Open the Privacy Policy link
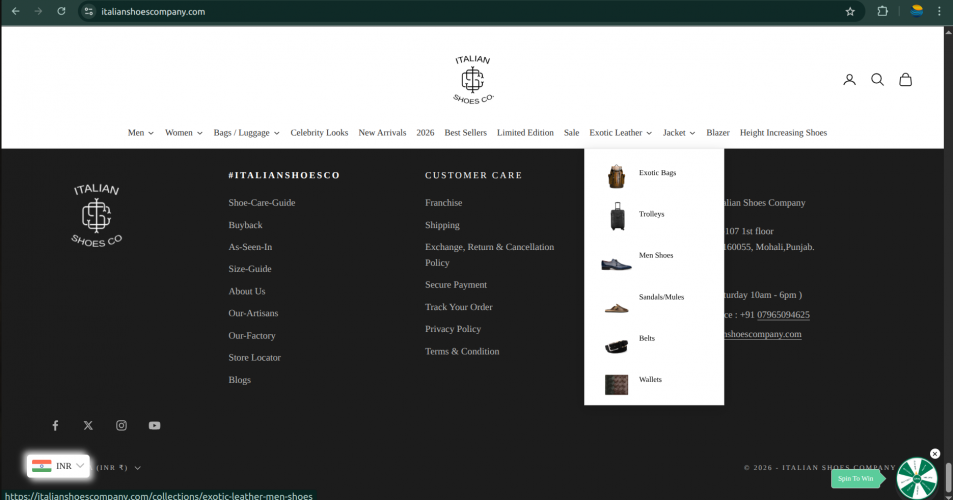This screenshot has height=500, width=953. (x=453, y=329)
